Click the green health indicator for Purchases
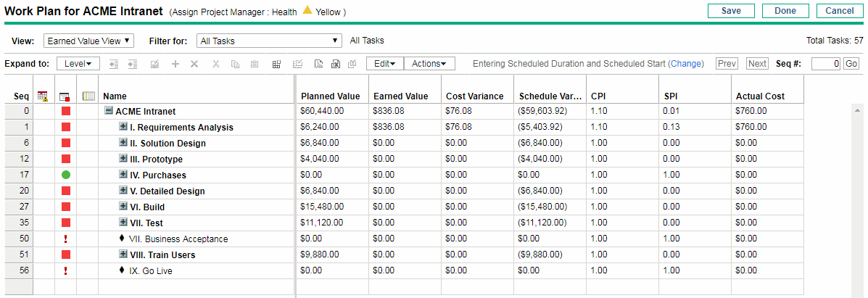This screenshot has height=298, width=868. [66, 175]
